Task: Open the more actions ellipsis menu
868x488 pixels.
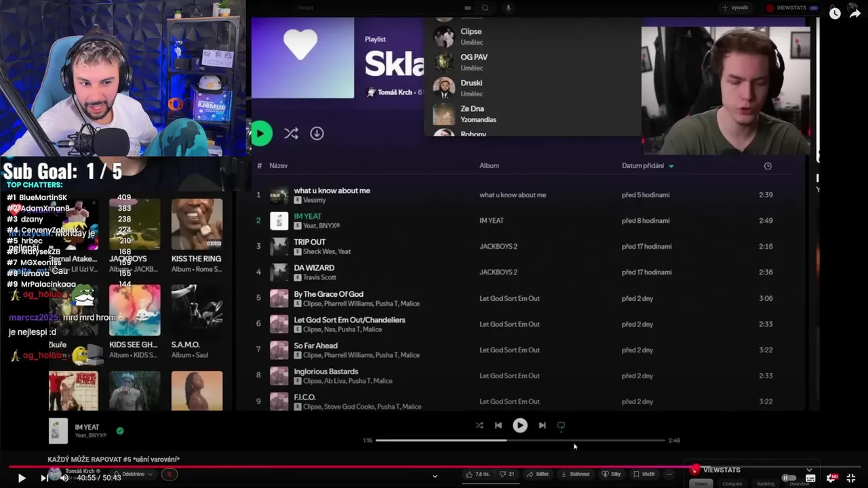Action: point(669,474)
